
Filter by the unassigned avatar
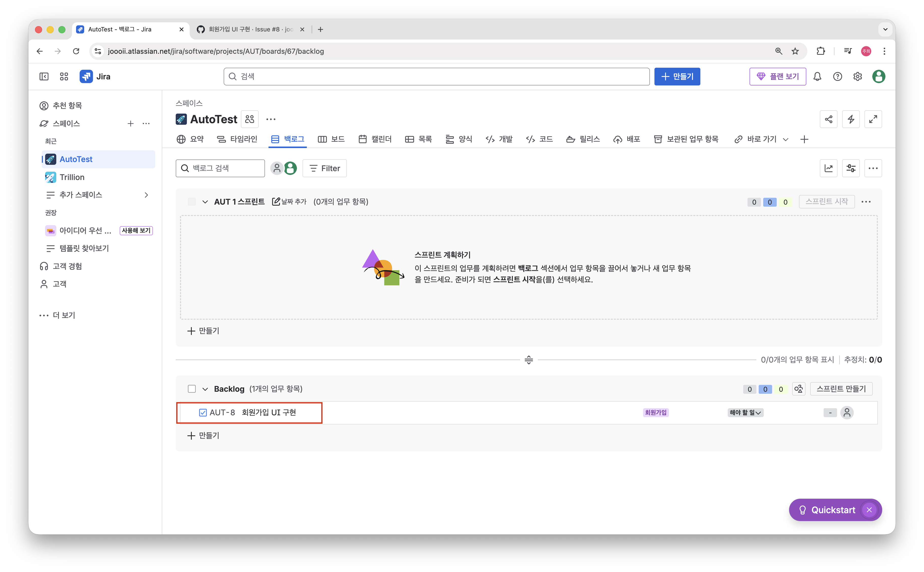tap(277, 168)
